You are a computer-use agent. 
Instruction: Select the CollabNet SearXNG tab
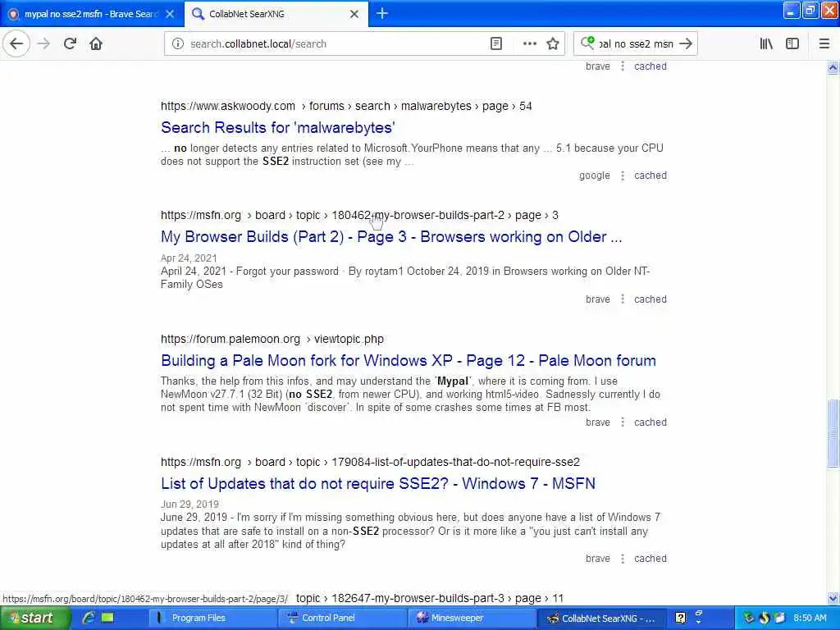coord(276,14)
